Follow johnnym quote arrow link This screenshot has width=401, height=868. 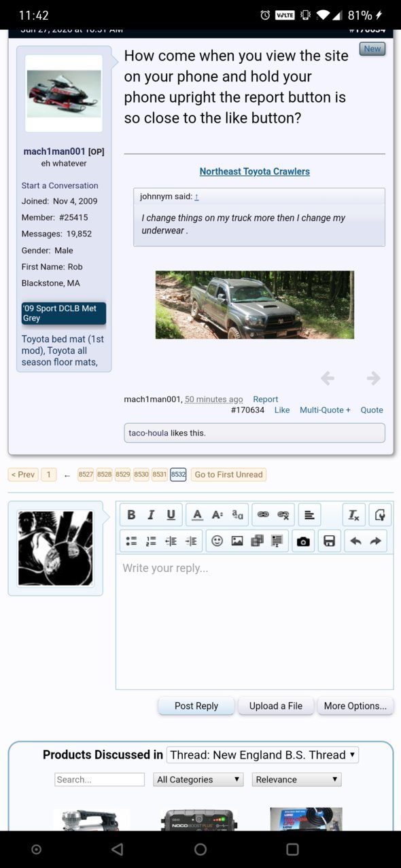coord(196,197)
